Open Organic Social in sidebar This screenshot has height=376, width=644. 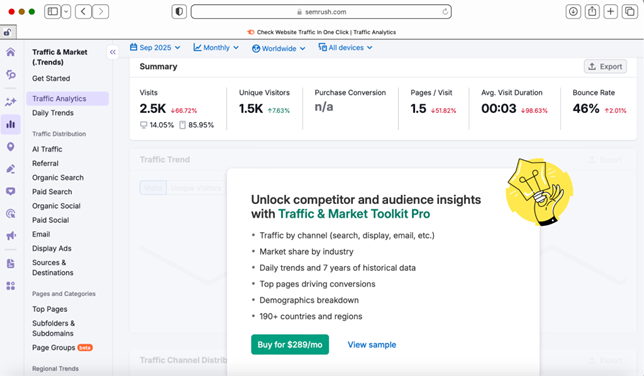pos(56,206)
